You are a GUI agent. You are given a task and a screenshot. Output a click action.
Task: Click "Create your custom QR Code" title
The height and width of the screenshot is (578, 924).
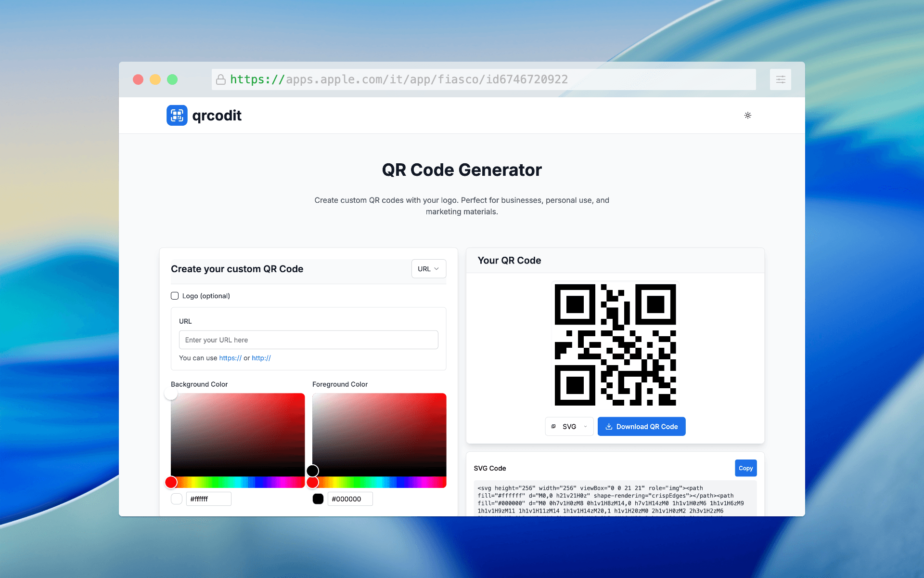point(237,269)
